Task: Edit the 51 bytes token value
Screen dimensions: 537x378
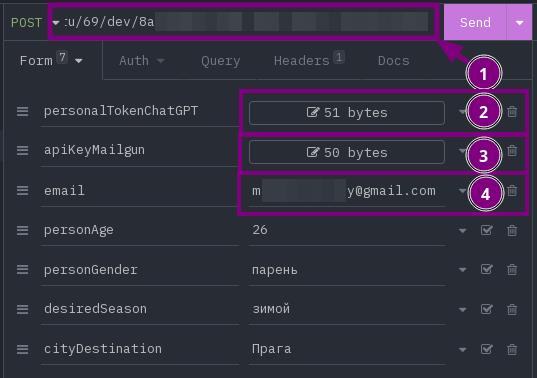Action: click(347, 113)
